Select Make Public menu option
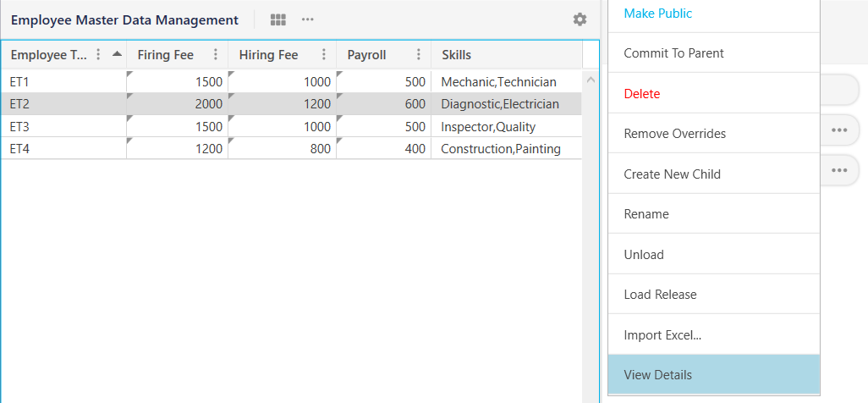Image resolution: width=868 pixels, height=403 pixels. pos(713,14)
